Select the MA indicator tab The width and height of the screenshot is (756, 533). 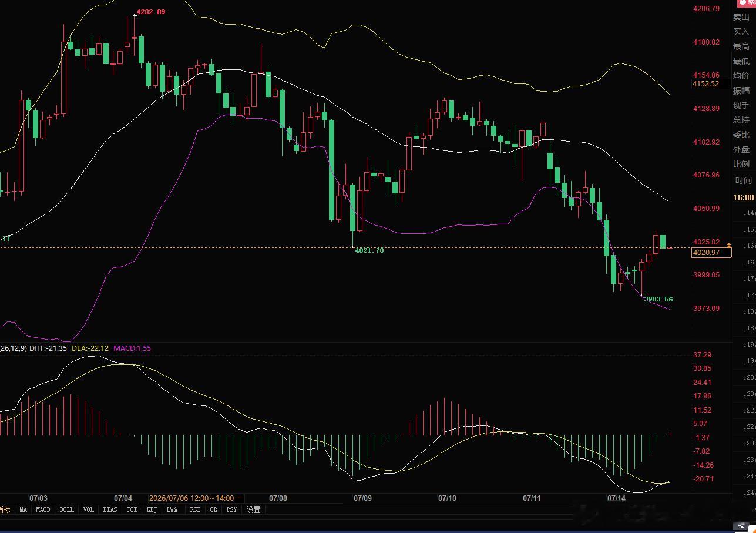click(x=23, y=509)
